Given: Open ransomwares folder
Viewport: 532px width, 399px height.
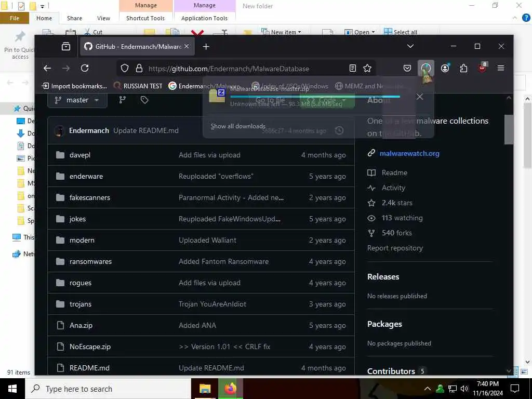Looking at the screenshot, I should coord(90,262).
